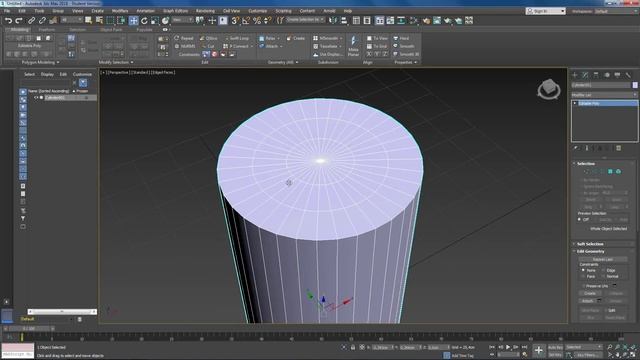Click the Make Planar icon
The width and height of the screenshot is (640, 360).
[x=353, y=46]
